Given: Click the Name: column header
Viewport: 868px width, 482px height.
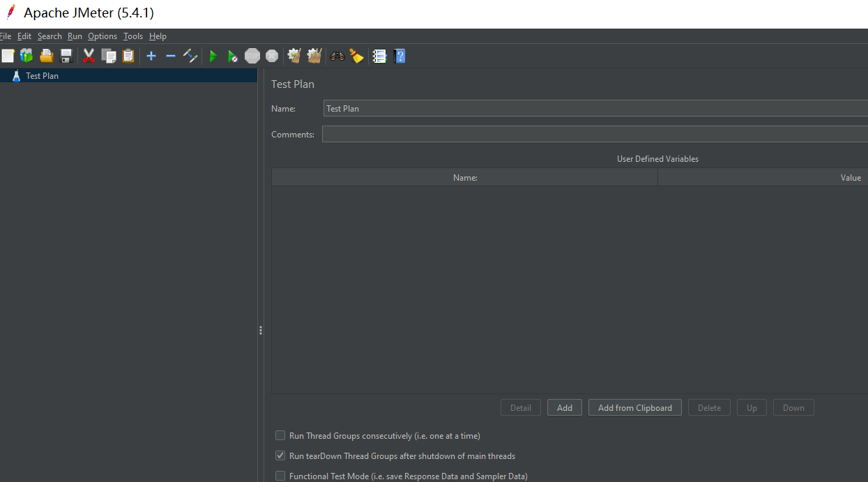Looking at the screenshot, I should click(465, 177).
